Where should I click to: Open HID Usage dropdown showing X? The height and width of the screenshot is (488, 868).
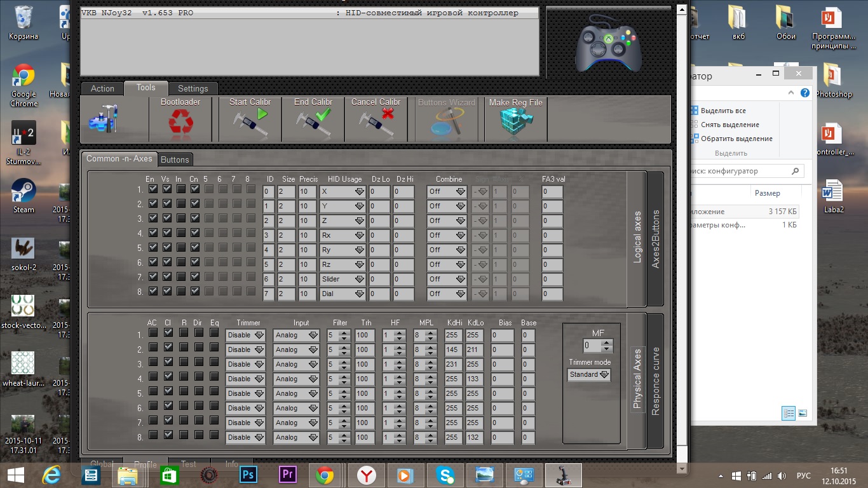(343, 191)
